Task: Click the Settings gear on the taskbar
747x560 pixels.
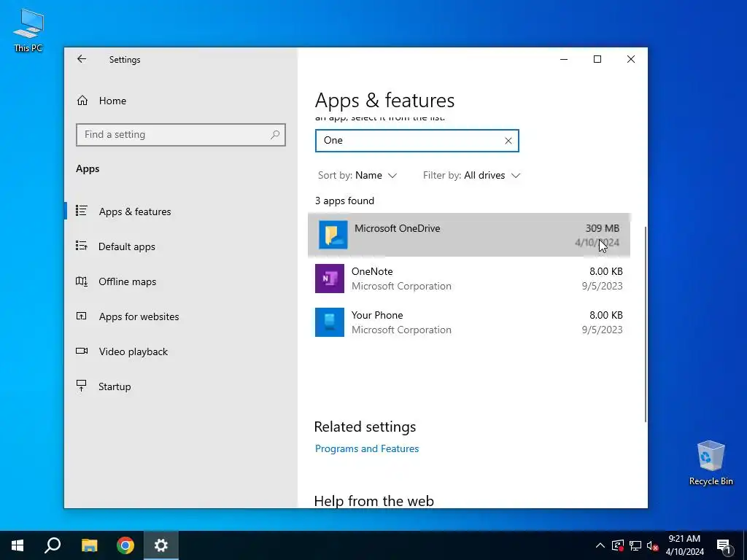Action: [x=161, y=545]
